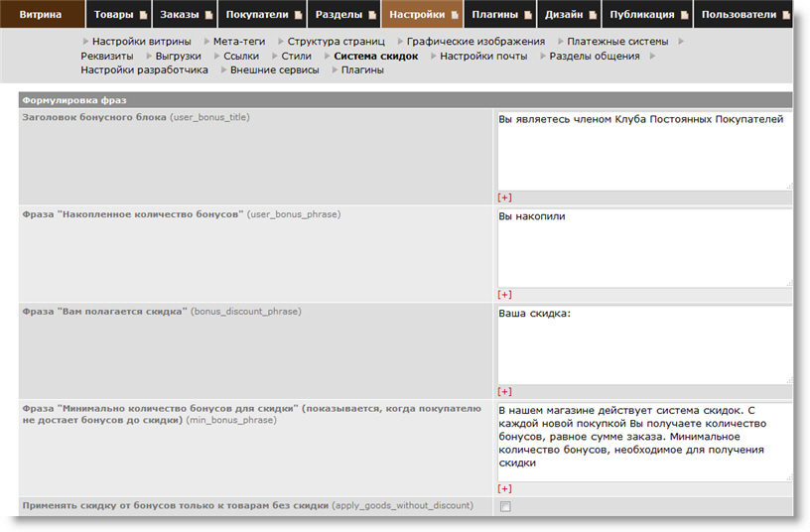Image resolution: width=810 pixels, height=532 pixels.
Task: Go to Платежные системы settings
Action: pos(617,42)
